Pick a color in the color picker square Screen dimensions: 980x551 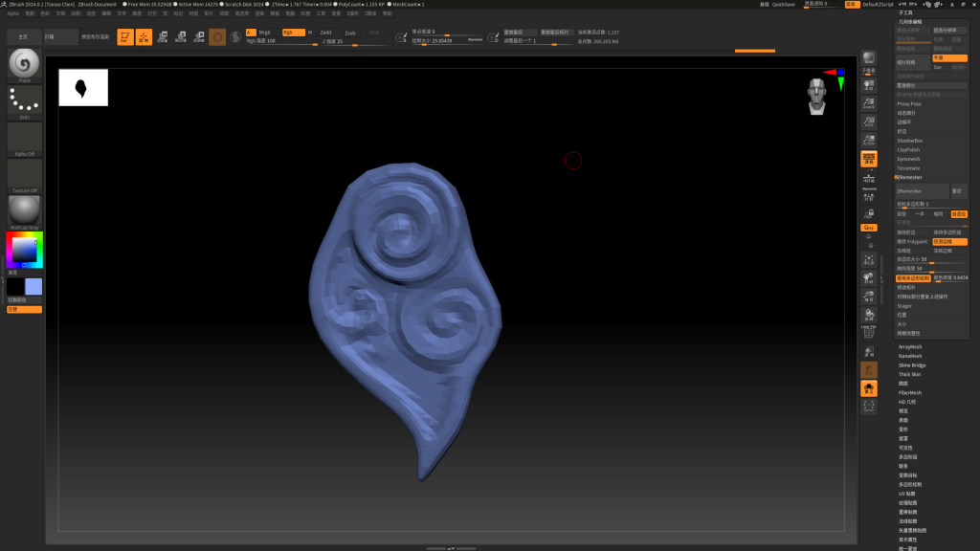pyautogui.click(x=24, y=250)
